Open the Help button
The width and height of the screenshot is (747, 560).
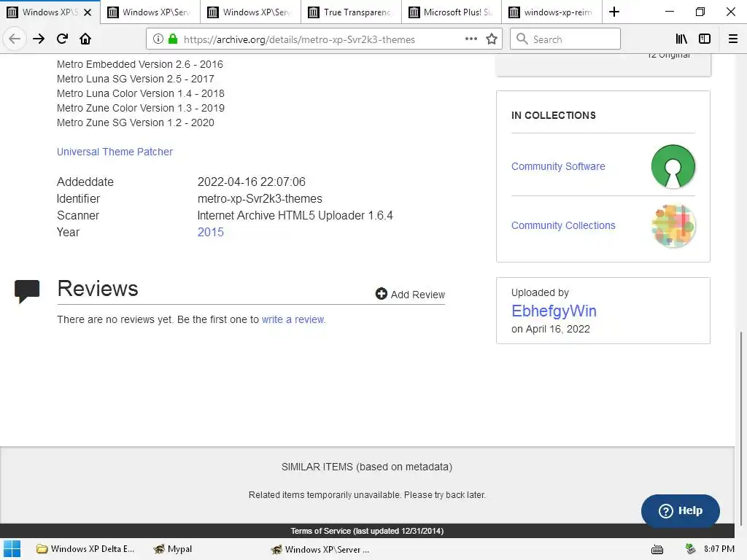coord(681,510)
